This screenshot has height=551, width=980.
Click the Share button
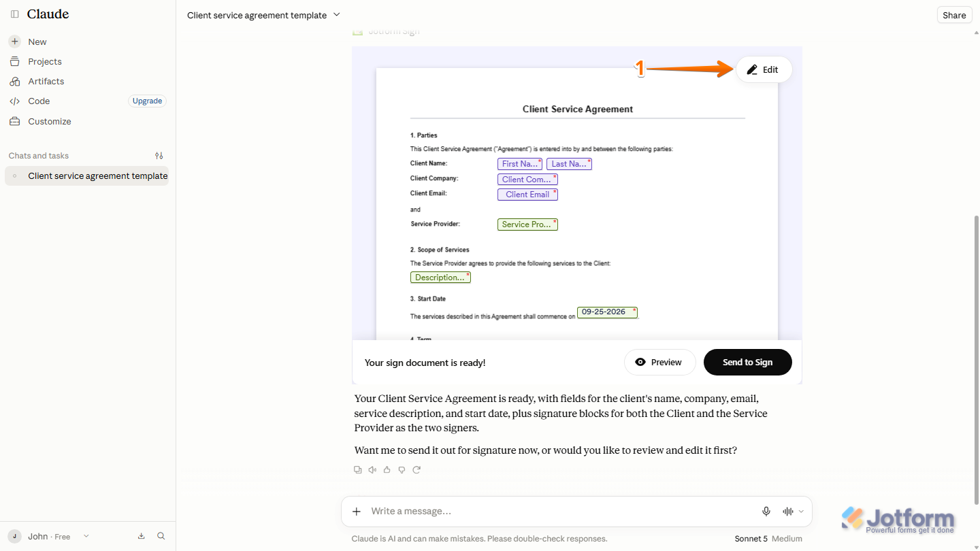(954, 15)
